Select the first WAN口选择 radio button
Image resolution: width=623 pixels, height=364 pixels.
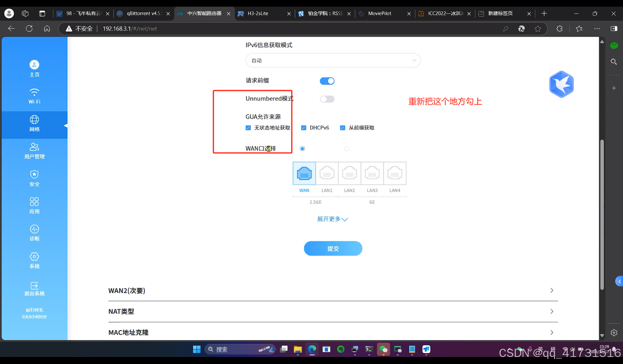click(302, 149)
